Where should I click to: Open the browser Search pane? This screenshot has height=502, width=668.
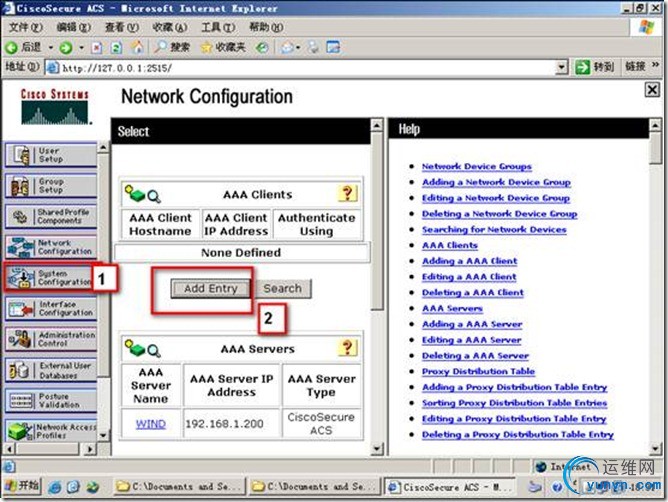pyautogui.click(x=172, y=47)
